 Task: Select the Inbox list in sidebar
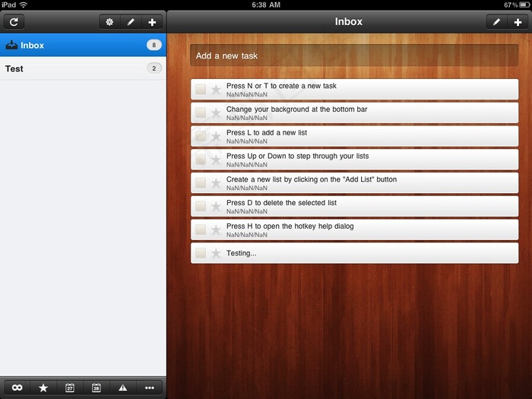click(83, 45)
